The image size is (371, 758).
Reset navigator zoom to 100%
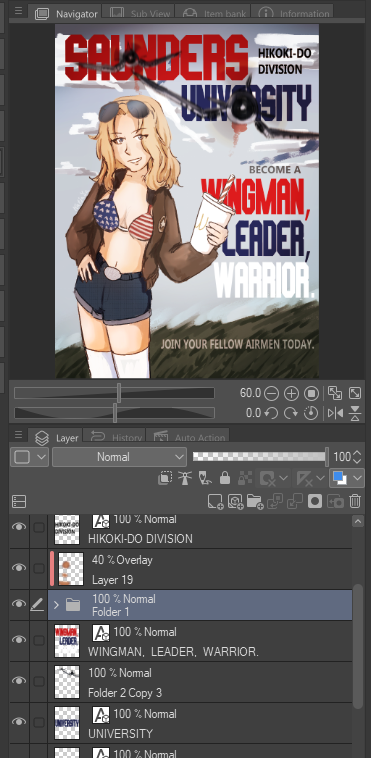[x=311, y=394]
